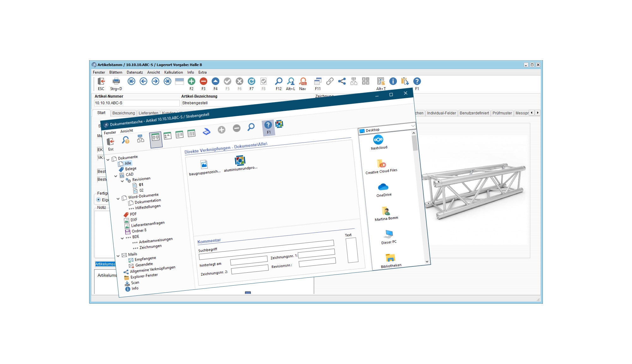Click the red minus Delete record icon (F3)

(x=204, y=82)
